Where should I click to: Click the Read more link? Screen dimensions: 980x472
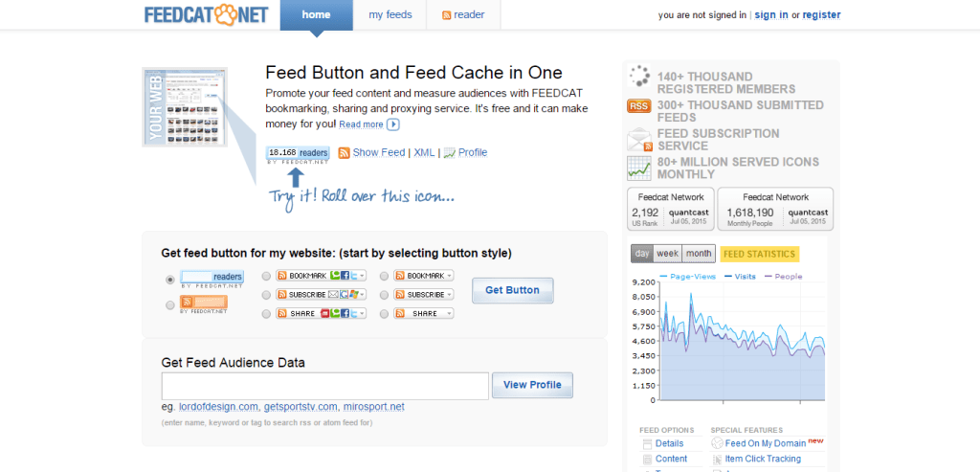coord(361,124)
